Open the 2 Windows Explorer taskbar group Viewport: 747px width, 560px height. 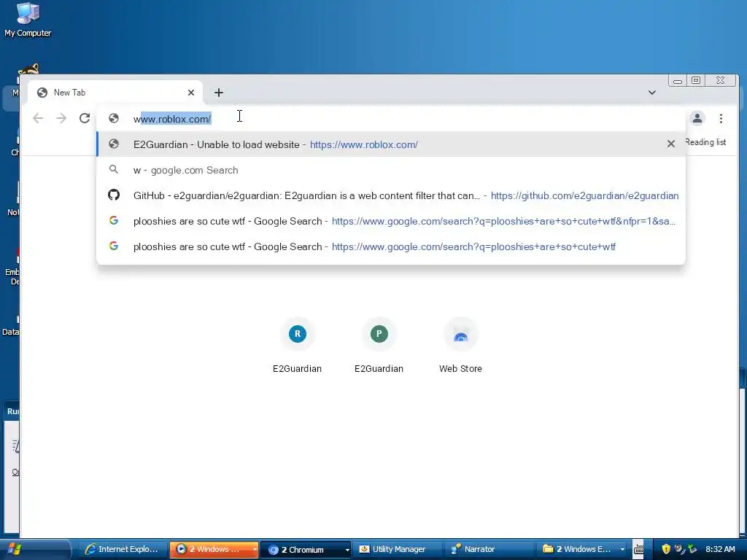[x=582, y=549]
